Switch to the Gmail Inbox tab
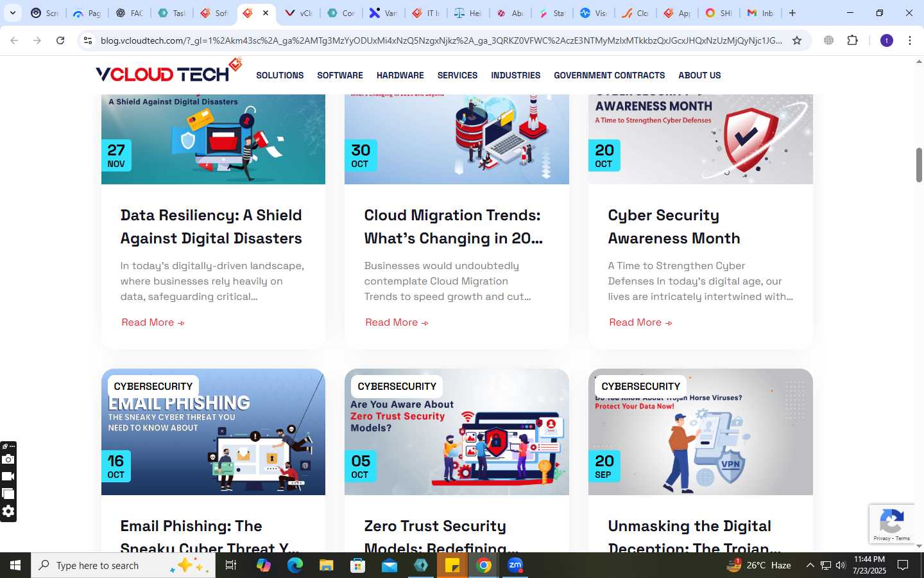The image size is (924, 578). click(x=760, y=13)
